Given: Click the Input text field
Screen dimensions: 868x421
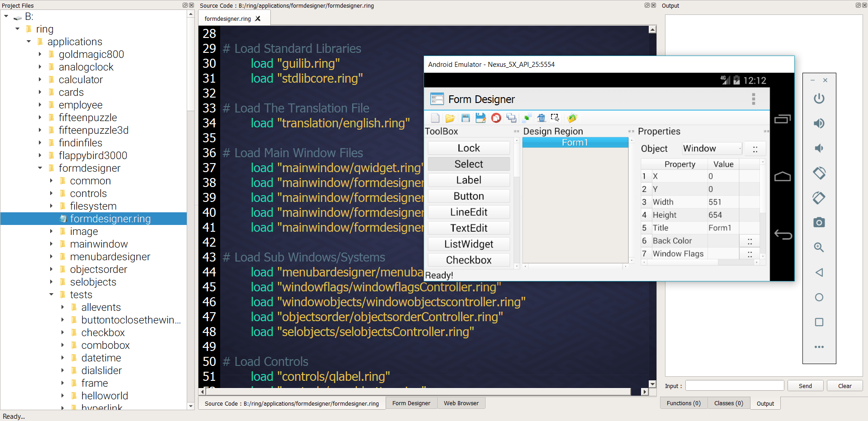Looking at the screenshot, I should click(734, 386).
